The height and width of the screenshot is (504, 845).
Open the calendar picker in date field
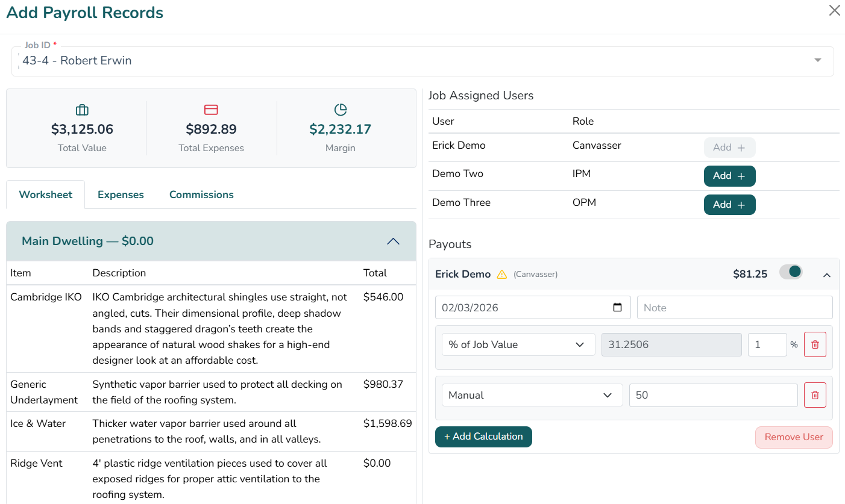[617, 308]
